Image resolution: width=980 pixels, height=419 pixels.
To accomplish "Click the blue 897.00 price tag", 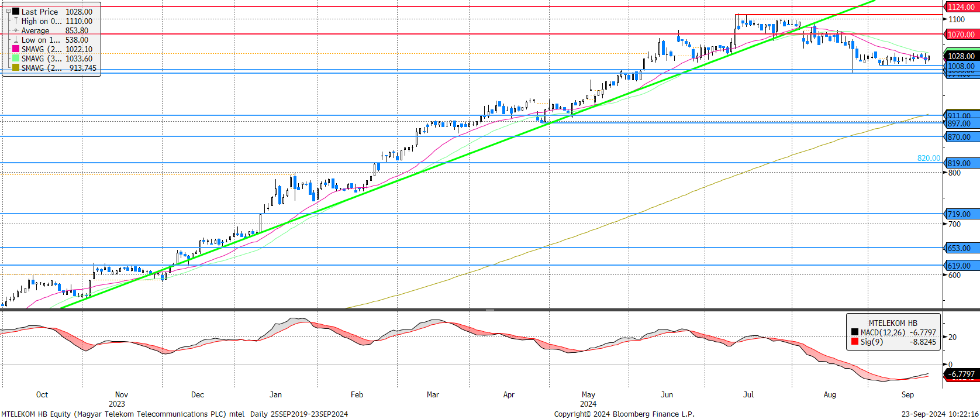I will (x=962, y=123).
